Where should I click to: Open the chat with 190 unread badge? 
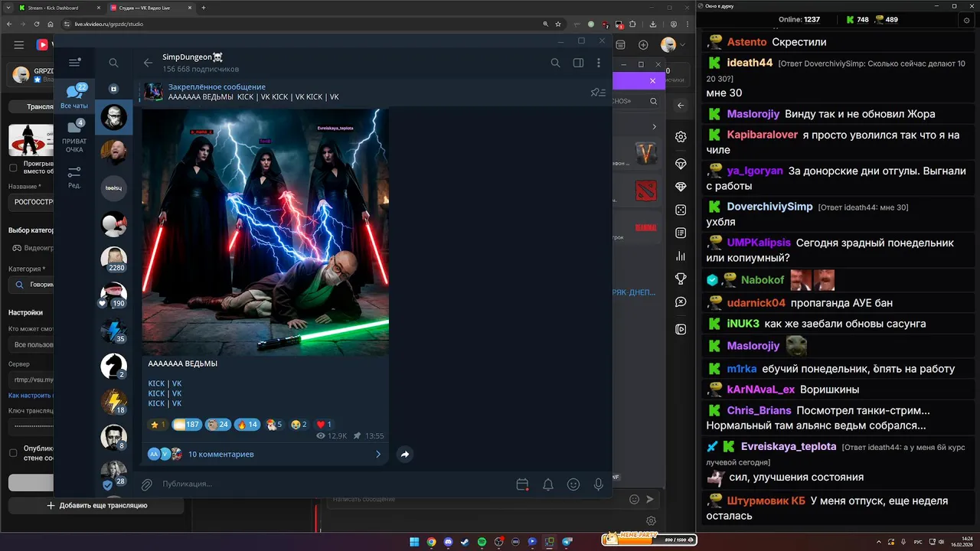(114, 295)
